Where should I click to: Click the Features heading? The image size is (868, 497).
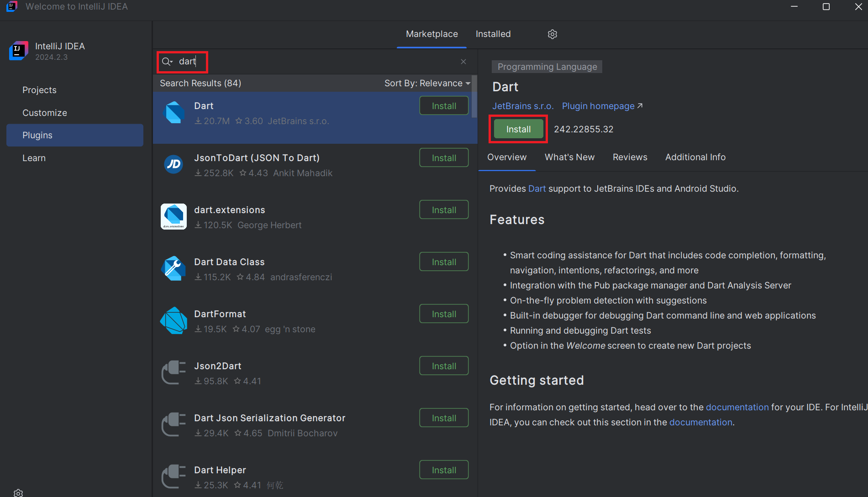click(x=517, y=220)
